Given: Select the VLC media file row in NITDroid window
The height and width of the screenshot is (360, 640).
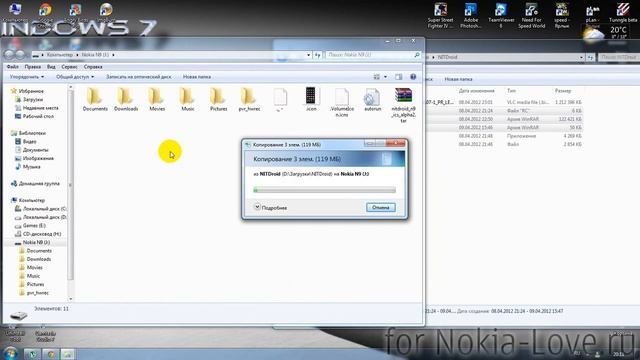Looking at the screenshot, I should pos(504,102).
